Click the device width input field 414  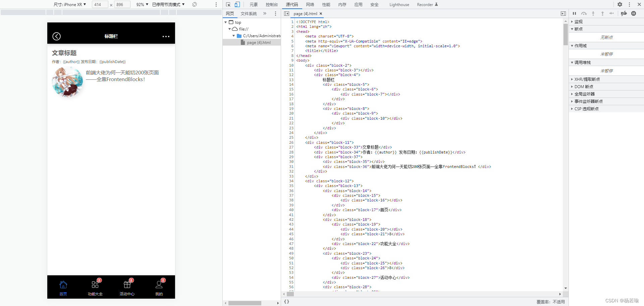100,4
